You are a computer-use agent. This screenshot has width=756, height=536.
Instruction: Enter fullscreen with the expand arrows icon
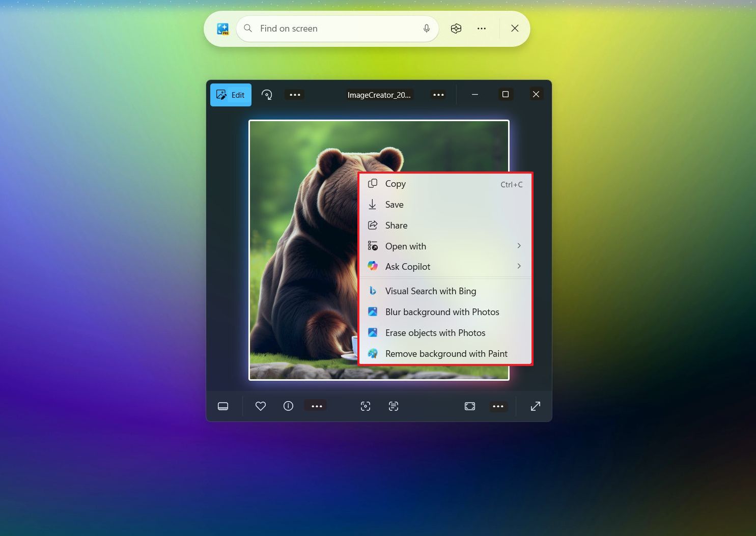pyautogui.click(x=535, y=406)
